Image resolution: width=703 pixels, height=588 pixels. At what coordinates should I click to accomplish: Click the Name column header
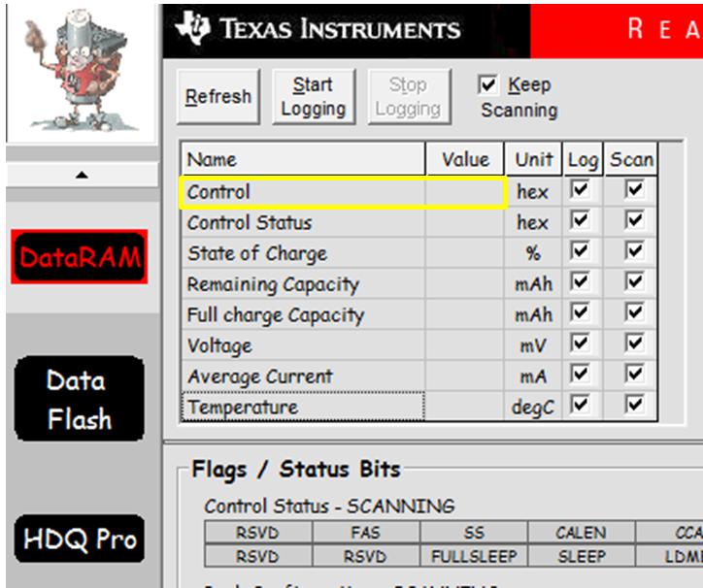pyautogui.click(x=303, y=159)
